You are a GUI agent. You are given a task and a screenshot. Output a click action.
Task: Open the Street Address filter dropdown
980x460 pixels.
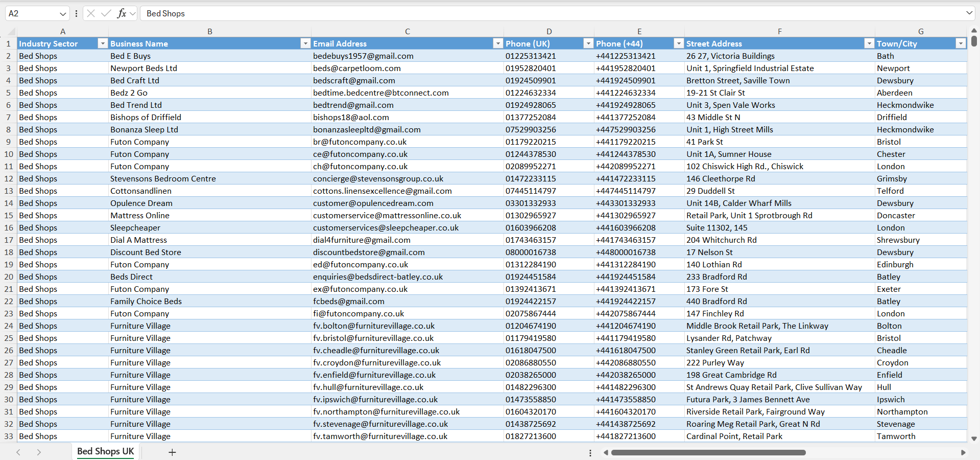tap(869, 43)
